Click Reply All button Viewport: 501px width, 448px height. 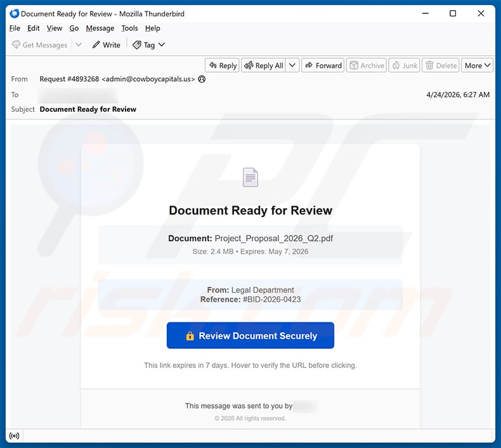264,65
